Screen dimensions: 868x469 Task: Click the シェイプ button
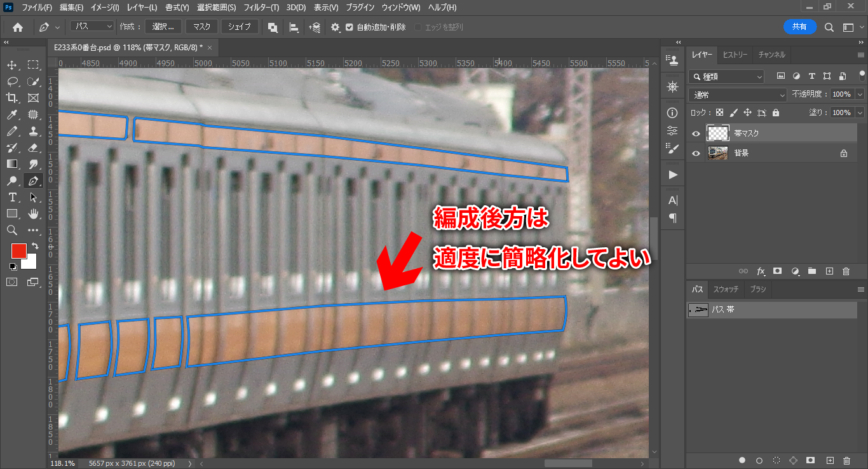240,27
